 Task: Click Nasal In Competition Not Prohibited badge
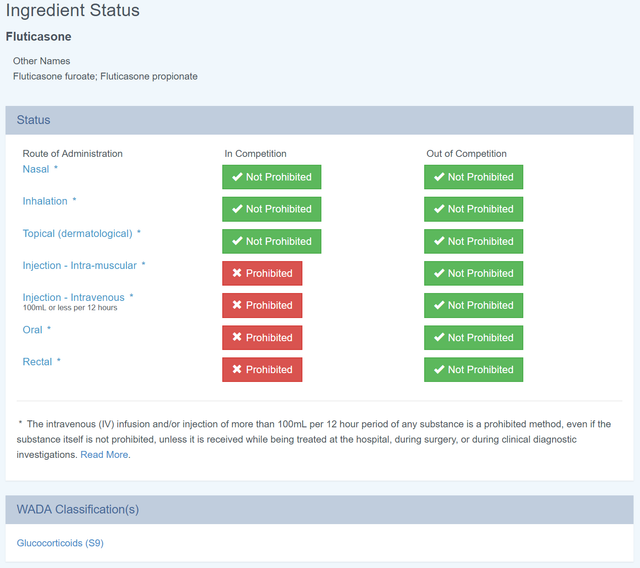[272, 177]
